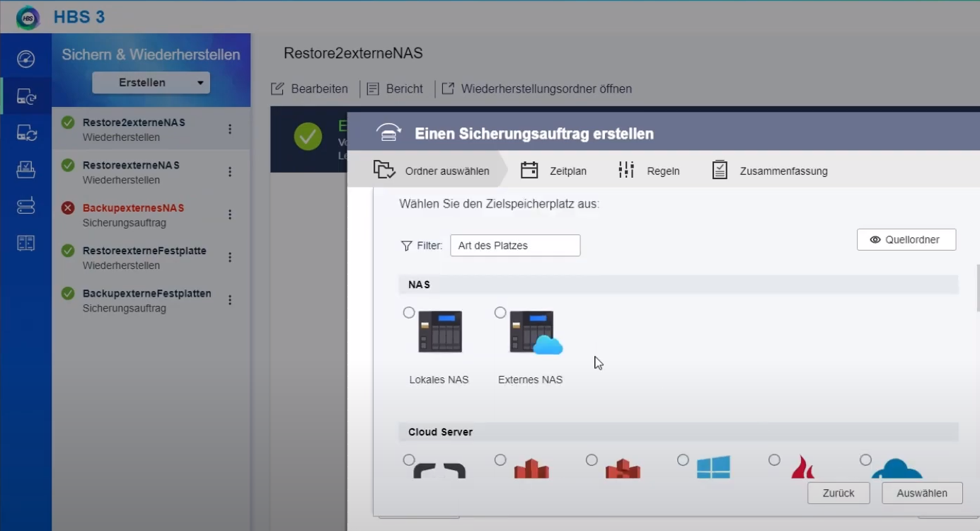Go to Zusammenfassung wizard step
Screen dimensions: 980x531
[770, 170]
